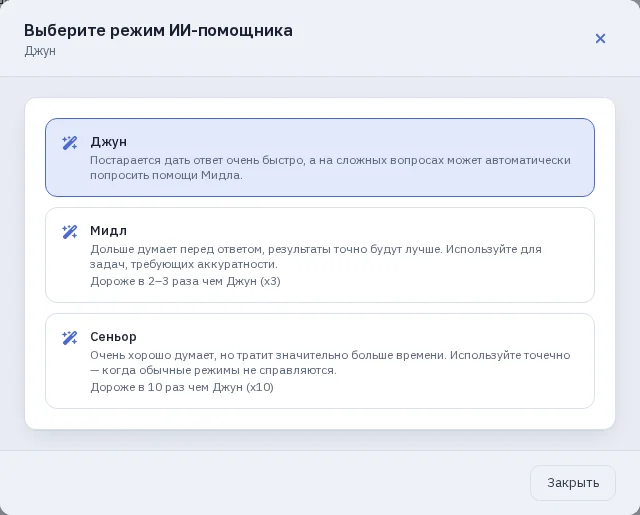This screenshot has width=640, height=515.
Task: Click the magic wand icon beside Джун
Action: pos(69,143)
